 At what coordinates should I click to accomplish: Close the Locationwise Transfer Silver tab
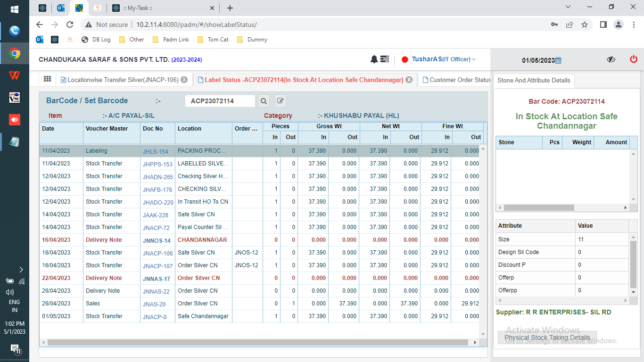(184, 80)
